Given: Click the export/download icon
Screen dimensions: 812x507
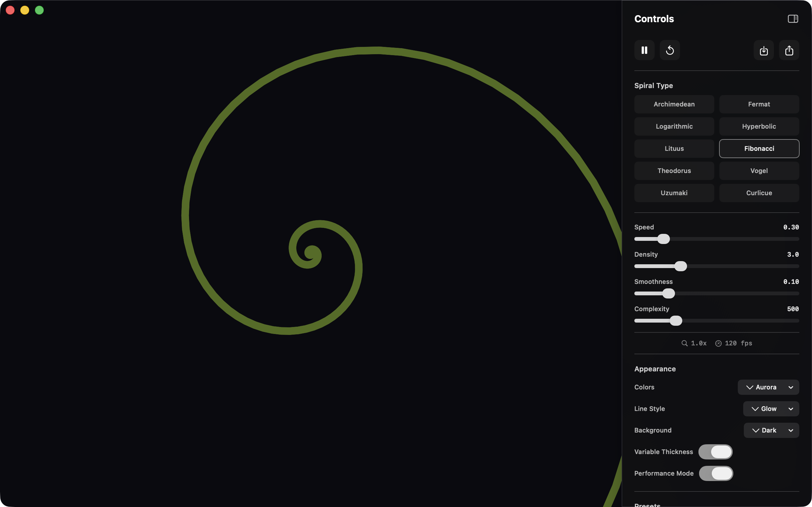Looking at the screenshot, I should tap(763, 50).
